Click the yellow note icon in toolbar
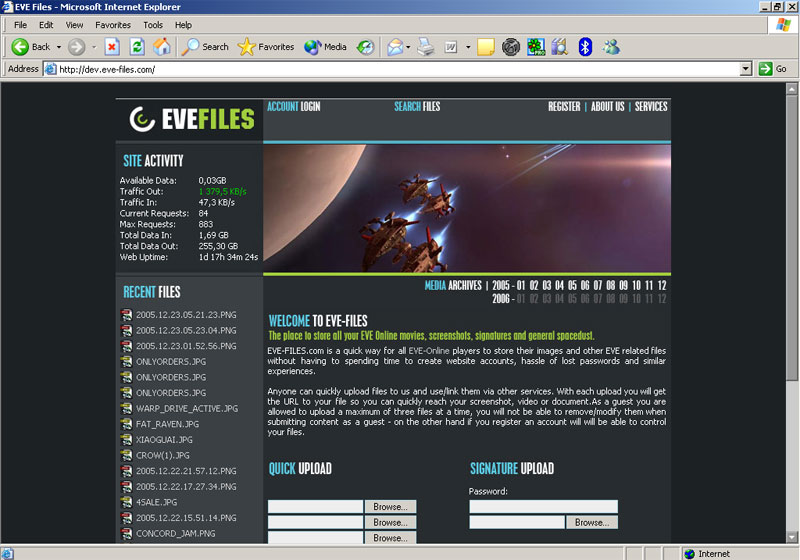 (x=485, y=47)
